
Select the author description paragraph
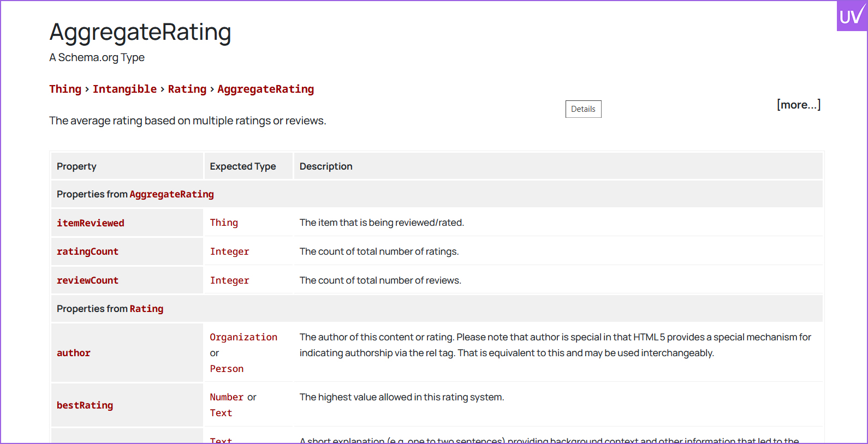[555, 345]
